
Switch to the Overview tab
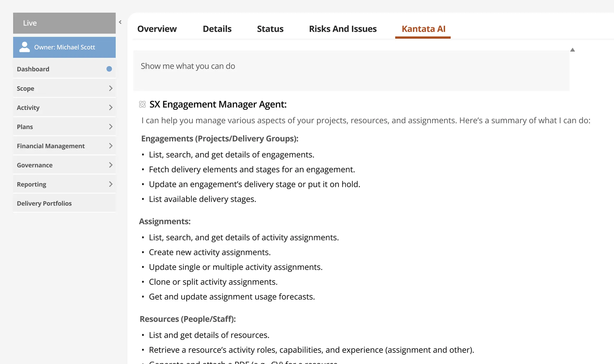click(157, 29)
